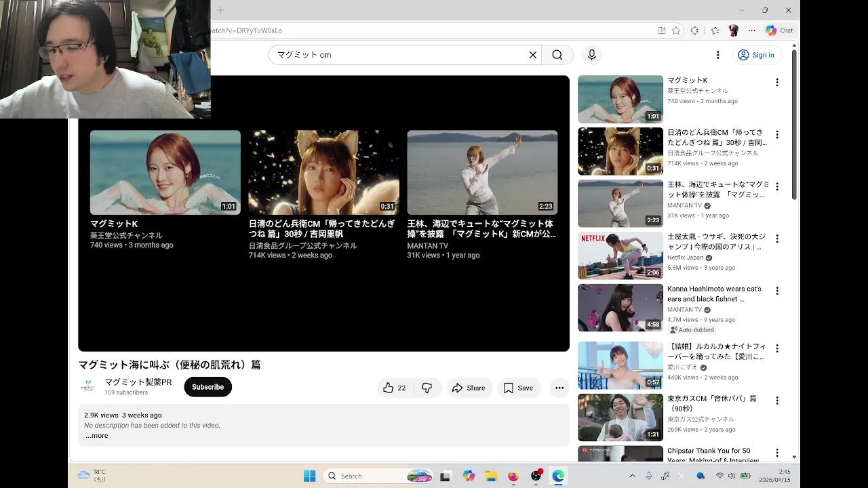Clear the YouTube search box with X
Viewport: 868px width, 488px height.
click(x=533, y=55)
